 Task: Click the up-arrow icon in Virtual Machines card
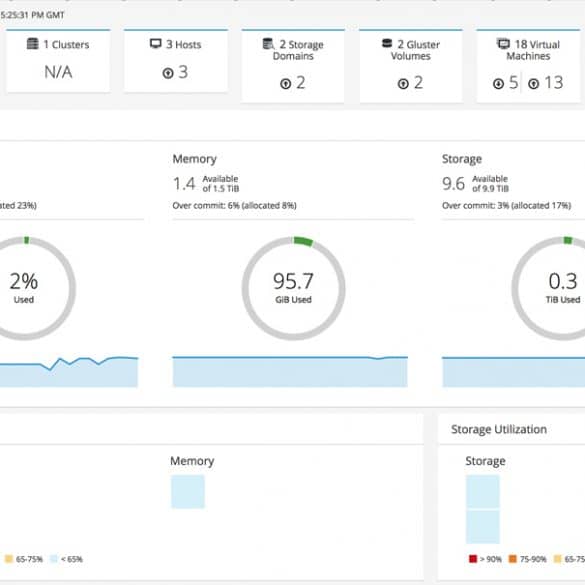coord(534,84)
